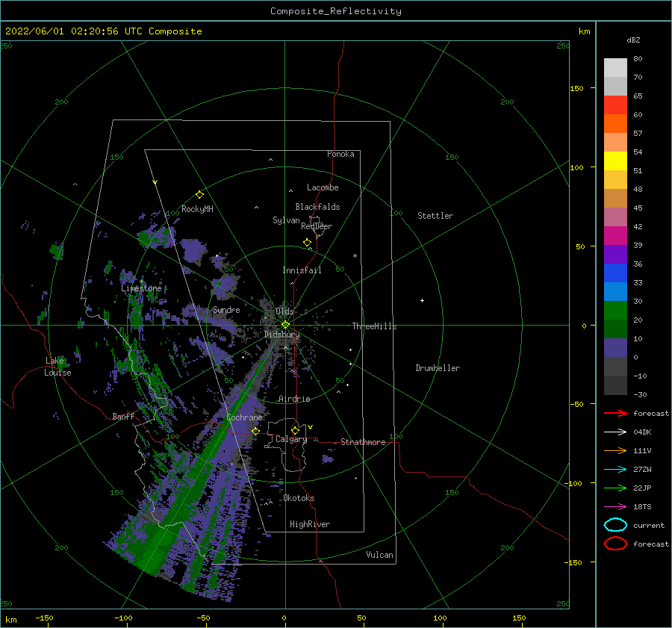
Task: Click the RedDeer city label
Action: [317, 226]
